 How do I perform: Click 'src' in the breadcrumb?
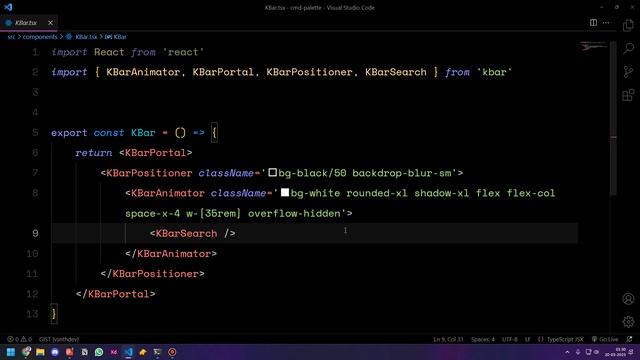point(11,37)
